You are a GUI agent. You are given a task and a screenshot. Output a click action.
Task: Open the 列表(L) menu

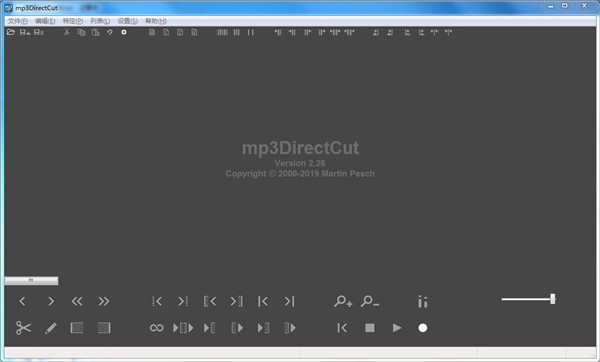coord(100,21)
